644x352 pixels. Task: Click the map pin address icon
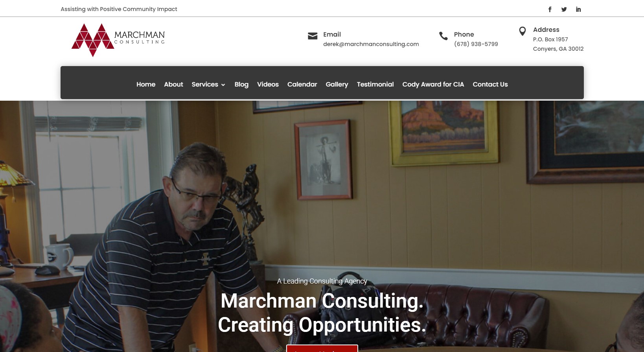coord(523,31)
